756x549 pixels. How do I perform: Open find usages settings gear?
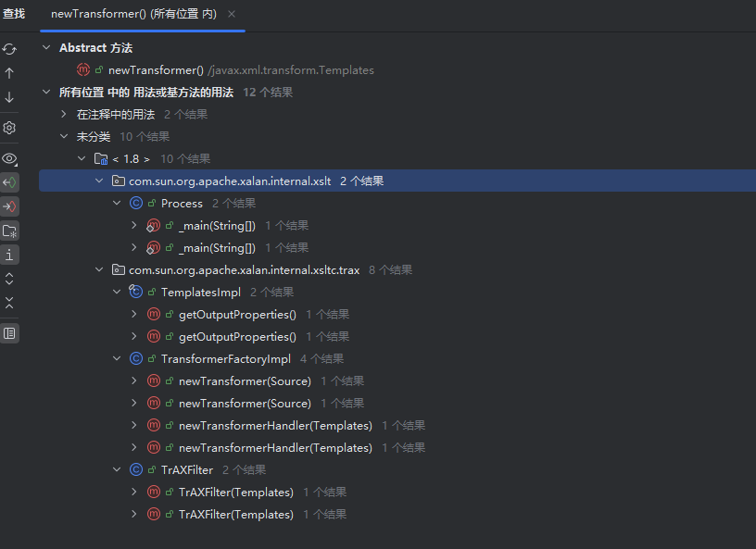9,128
